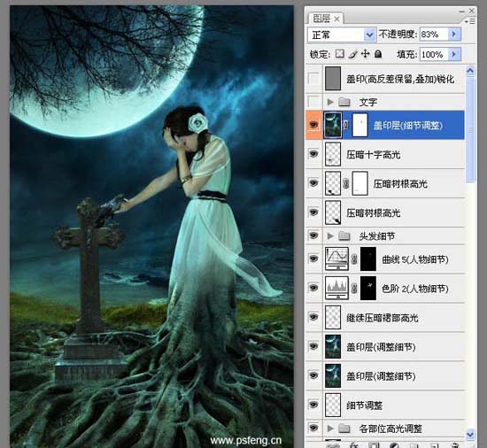Screen dimensions: 487x448
Task: Toggle visibility of 曲线 5(人物细节) layer
Action: (x=313, y=259)
